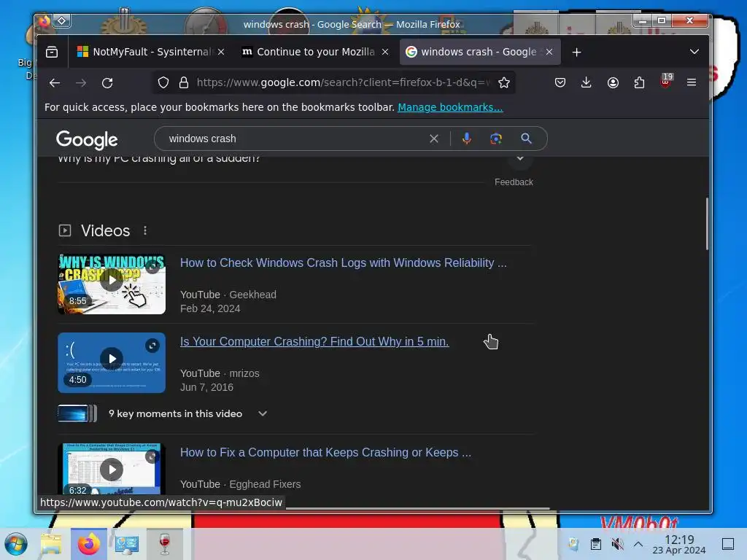Open new tab with plus button

tap(576, 52)
